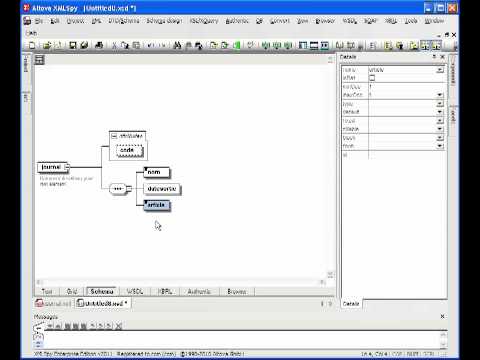Open the Edit menu
This screenshot has height=360, width=480.
[55, 21]
